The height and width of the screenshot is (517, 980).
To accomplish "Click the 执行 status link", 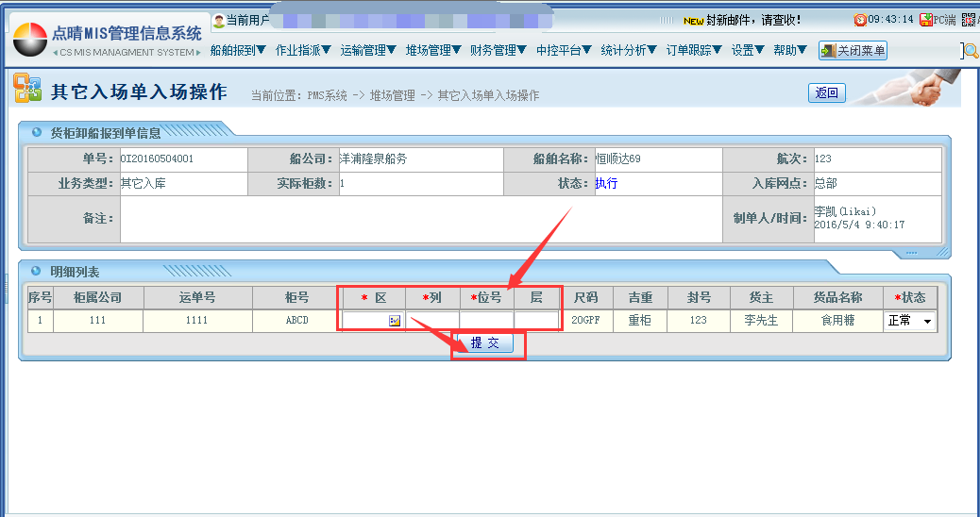I will click(x=606, y=183).
